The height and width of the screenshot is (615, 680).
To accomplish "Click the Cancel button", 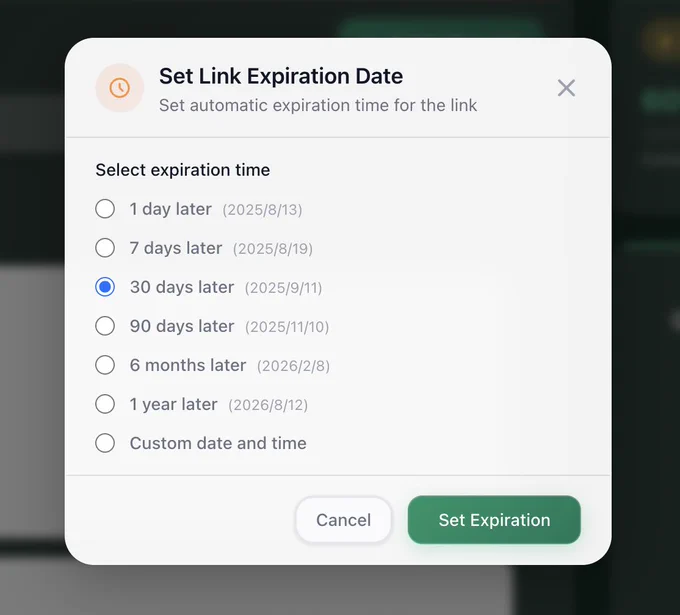I will (343, 520).
